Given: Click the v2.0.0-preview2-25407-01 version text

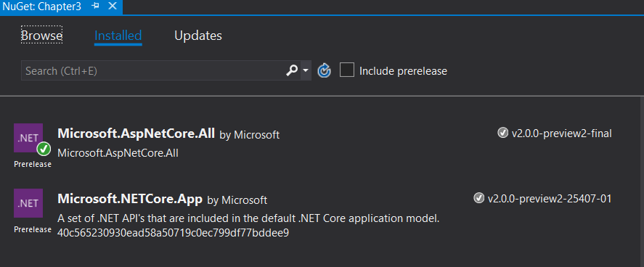Looking at the screenshot, I should point(550,199).
